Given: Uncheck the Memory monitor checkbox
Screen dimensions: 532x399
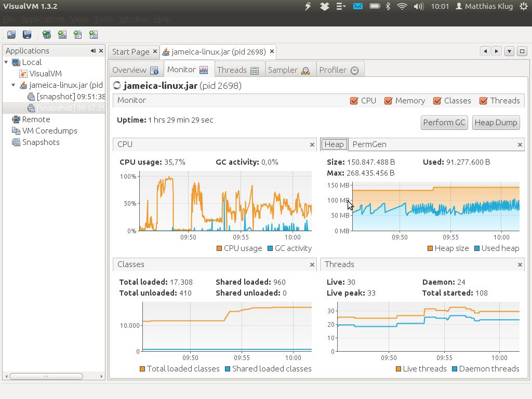Looking at the screenshot, I should (388, 101).
